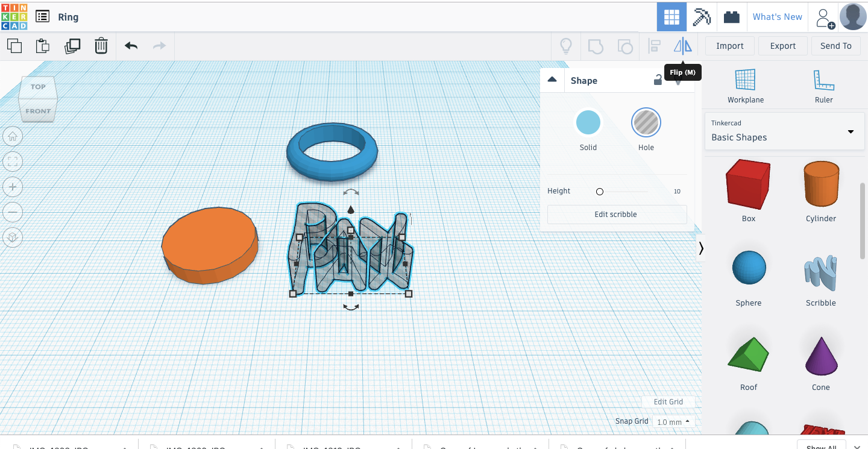Viewport: 868px width, 449px height.
Task: Select the Workplane tool
Action: pyautogui.click(x=746, y=86)
